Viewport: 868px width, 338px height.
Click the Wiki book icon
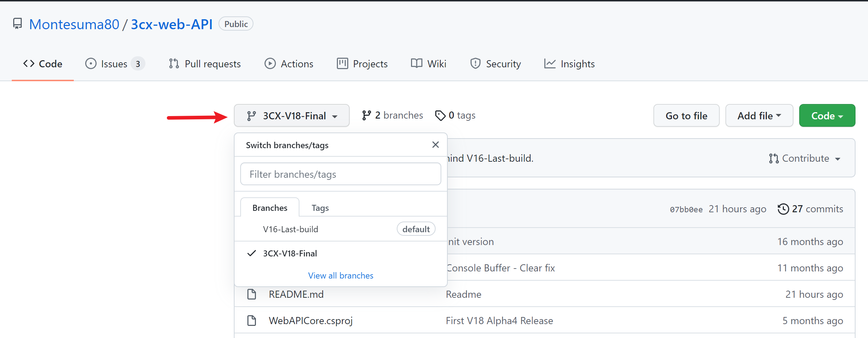416,63
